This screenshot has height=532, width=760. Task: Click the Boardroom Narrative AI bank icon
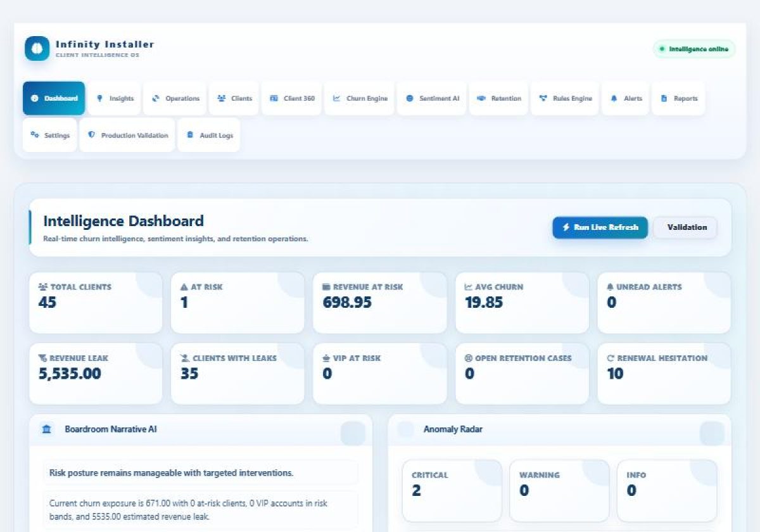[x=47, y=429]
